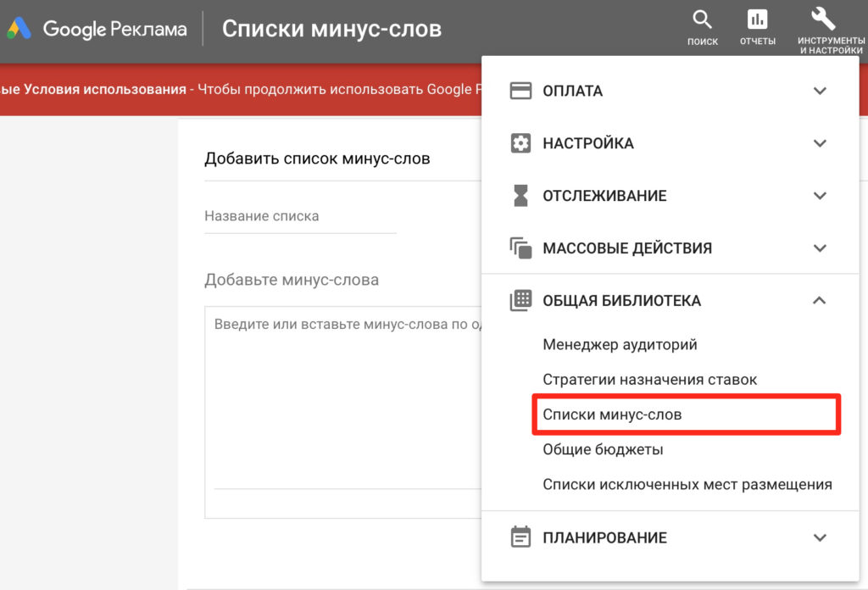Click the Tools and Settings wrench icon
Viewport: 868px width, 590px height.
(822, 19)
